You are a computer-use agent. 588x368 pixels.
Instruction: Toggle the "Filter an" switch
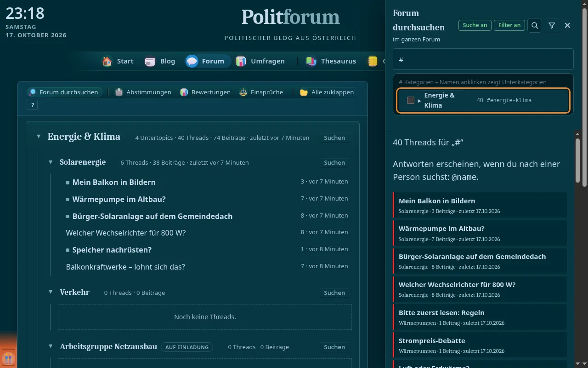pos(509,25)
